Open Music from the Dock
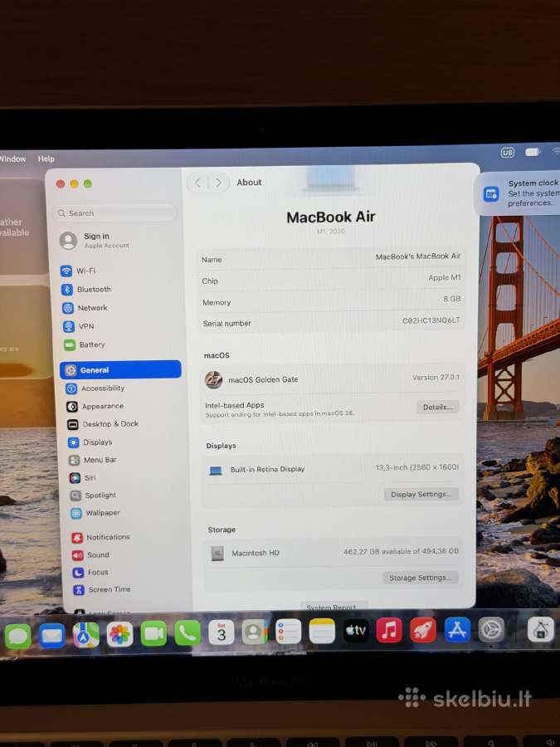 (x=389, y=630)
